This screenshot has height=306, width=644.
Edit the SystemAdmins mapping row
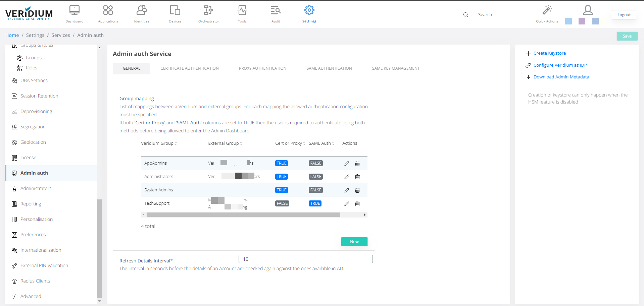[347, 190]
